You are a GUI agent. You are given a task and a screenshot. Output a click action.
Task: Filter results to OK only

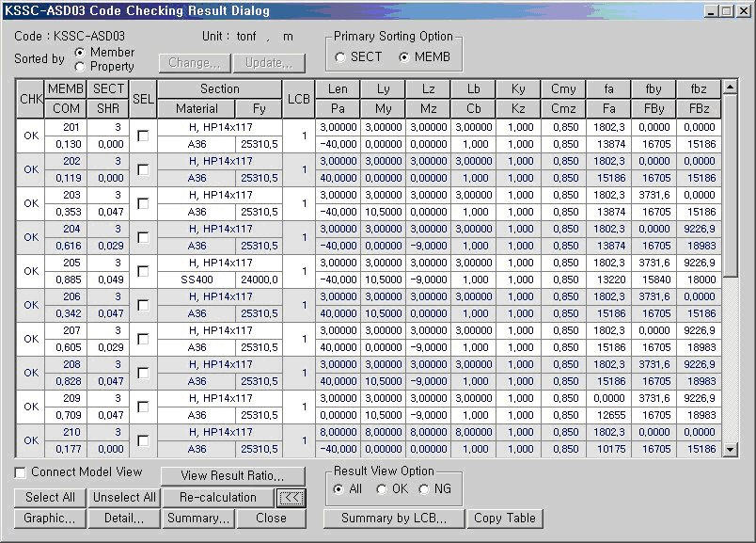382,489
